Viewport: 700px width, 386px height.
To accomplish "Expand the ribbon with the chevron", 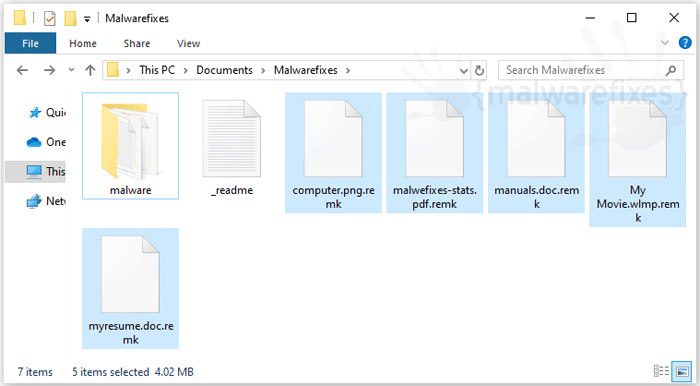I will pos(665,43).
